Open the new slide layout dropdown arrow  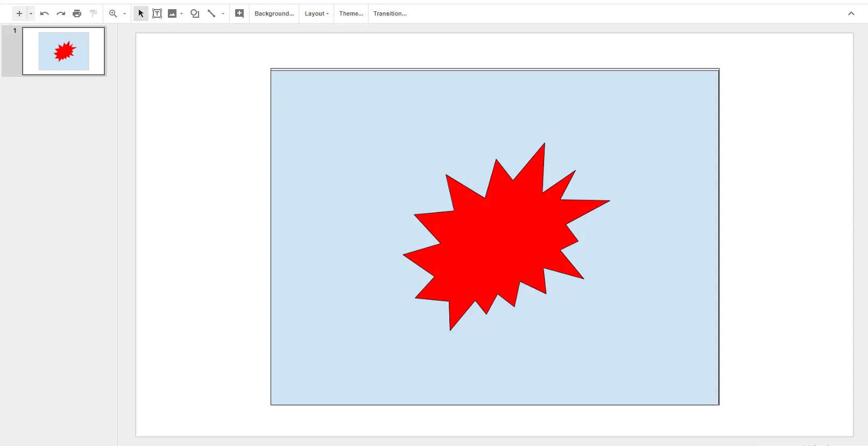pyautogui.click(x=31, y=13)
